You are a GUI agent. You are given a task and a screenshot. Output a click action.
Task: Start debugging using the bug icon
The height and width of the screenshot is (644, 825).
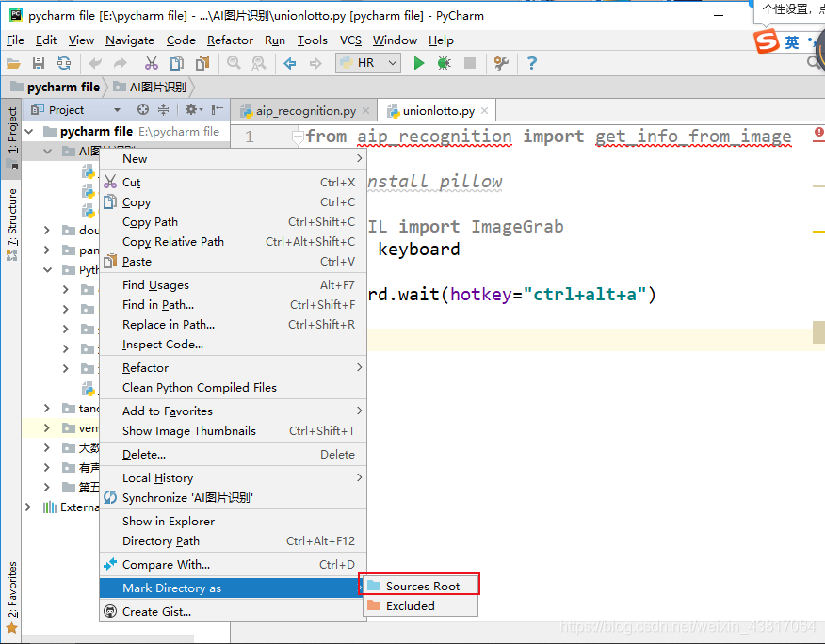(442, 63)
